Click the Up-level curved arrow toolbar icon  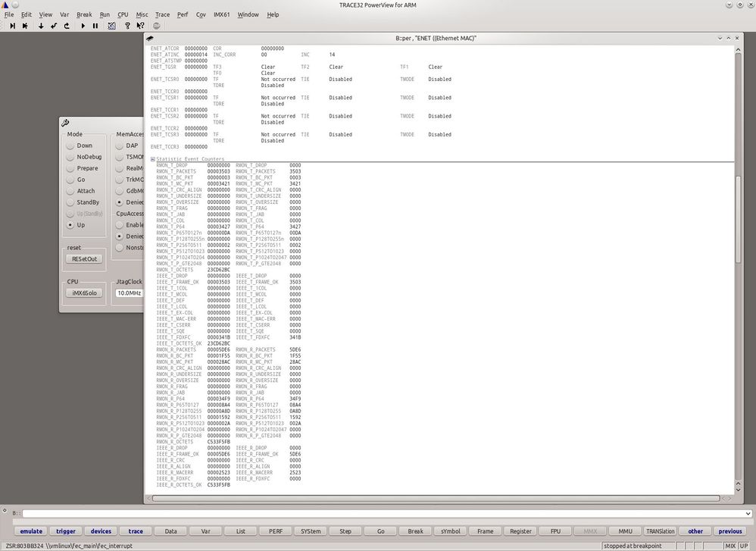click(67, 26)
